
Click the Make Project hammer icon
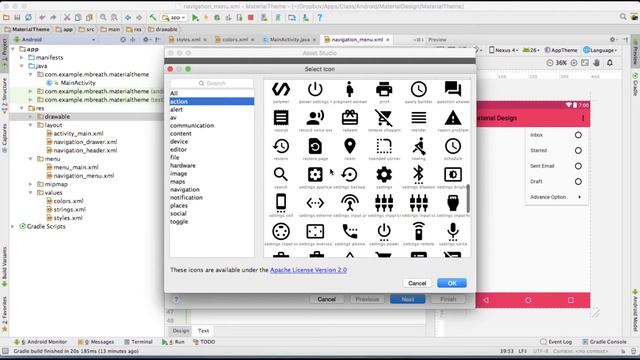tap(152, 18)
